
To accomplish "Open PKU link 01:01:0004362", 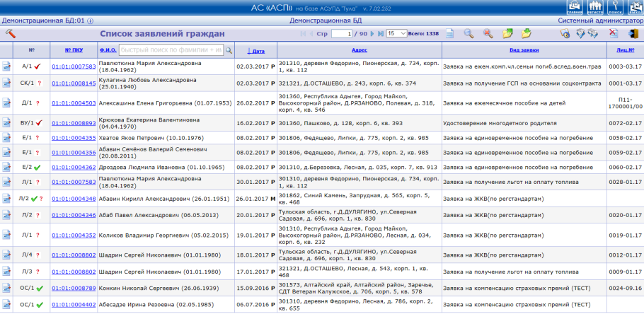I will pos(73,168).
